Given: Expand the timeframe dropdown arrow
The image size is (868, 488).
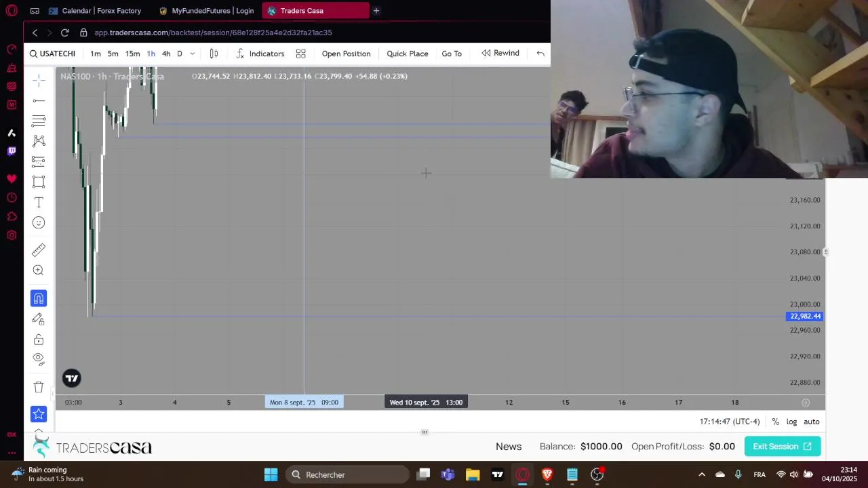Looking at the screenshot, I should coord(193,54).
